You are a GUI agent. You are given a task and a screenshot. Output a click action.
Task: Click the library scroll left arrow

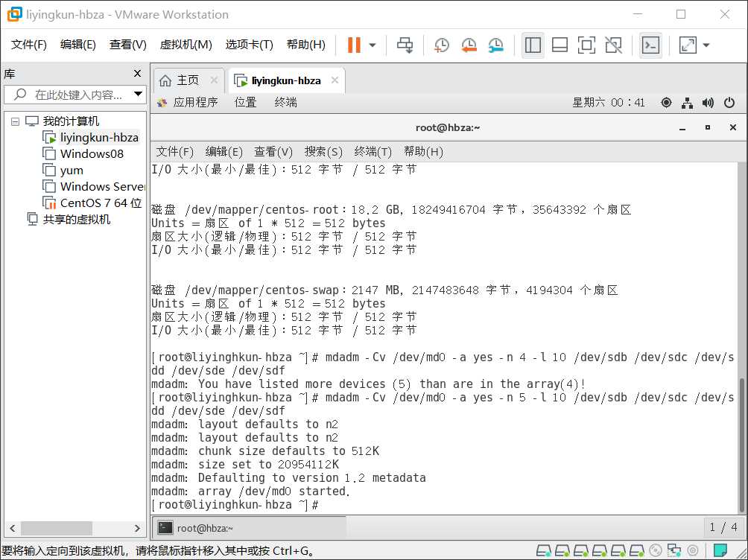tap(13, 528)
